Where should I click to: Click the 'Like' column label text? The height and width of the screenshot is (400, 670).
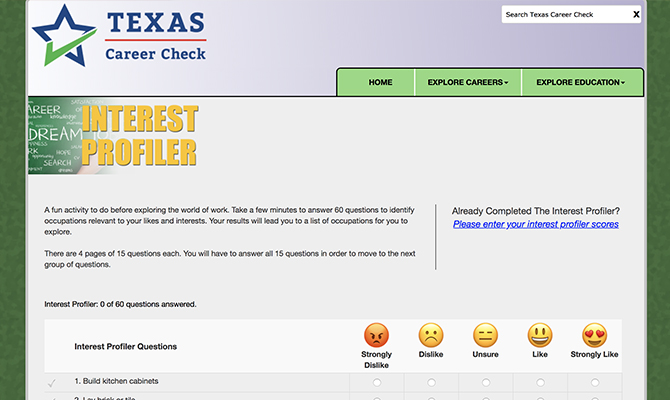tap(540, 354)
